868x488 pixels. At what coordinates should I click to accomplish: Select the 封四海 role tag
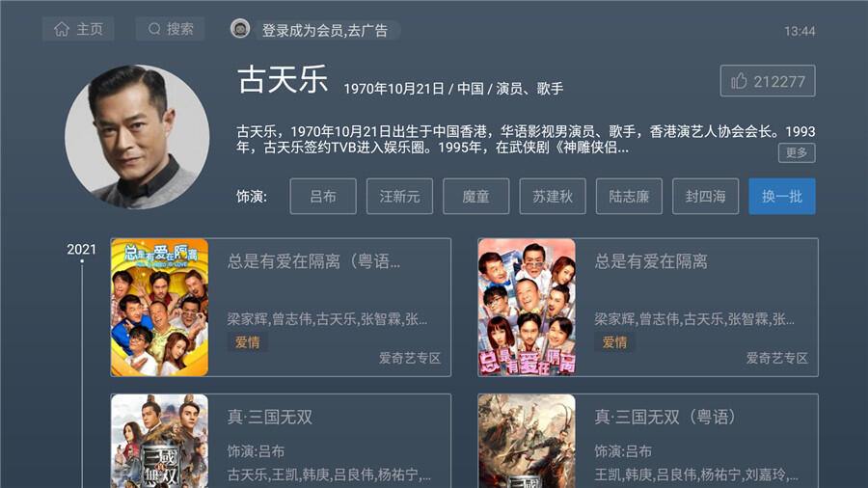[705, 197]
